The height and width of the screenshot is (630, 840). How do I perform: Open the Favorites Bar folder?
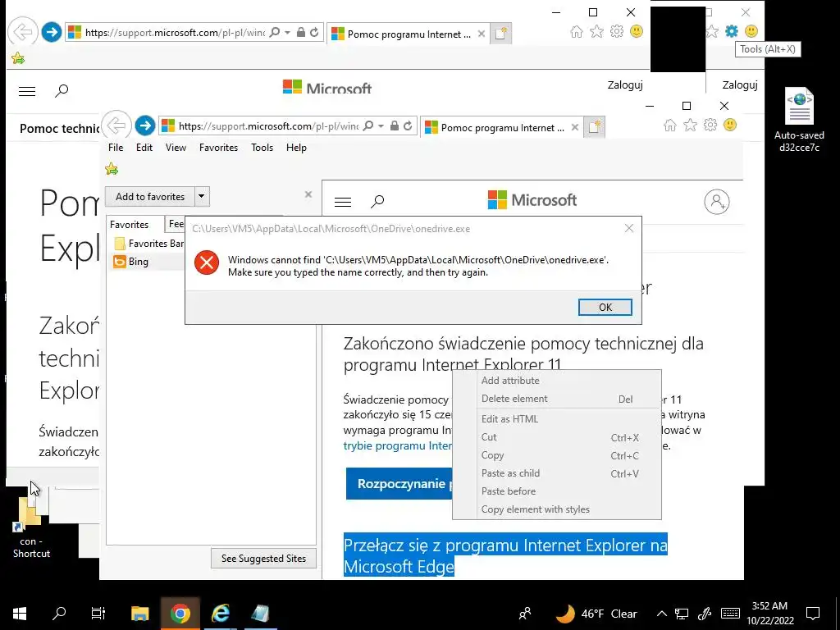coord(149,243)
